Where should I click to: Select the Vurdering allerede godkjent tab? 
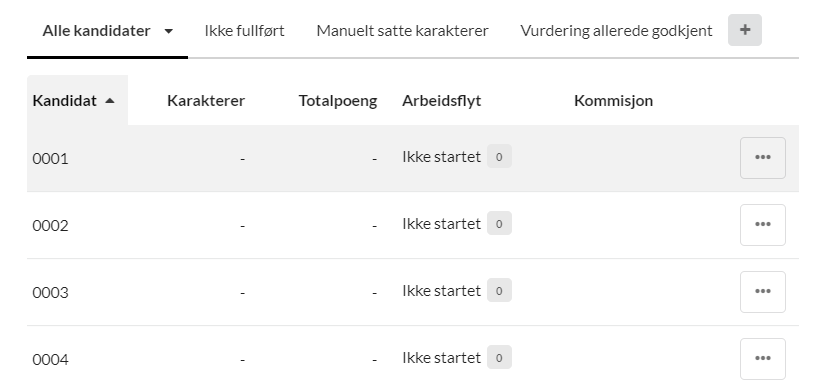click(x=616, y=30)
